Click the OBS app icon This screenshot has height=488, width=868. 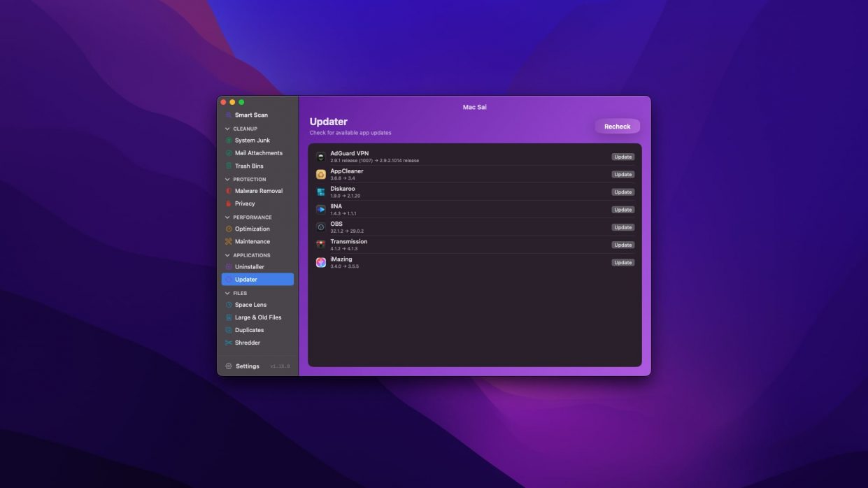[320, 227]
